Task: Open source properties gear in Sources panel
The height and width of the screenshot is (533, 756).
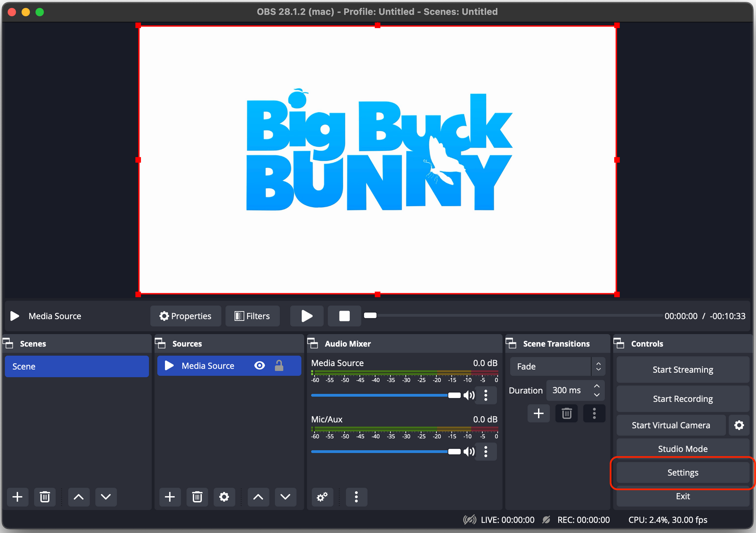Action: click(224, 497)
